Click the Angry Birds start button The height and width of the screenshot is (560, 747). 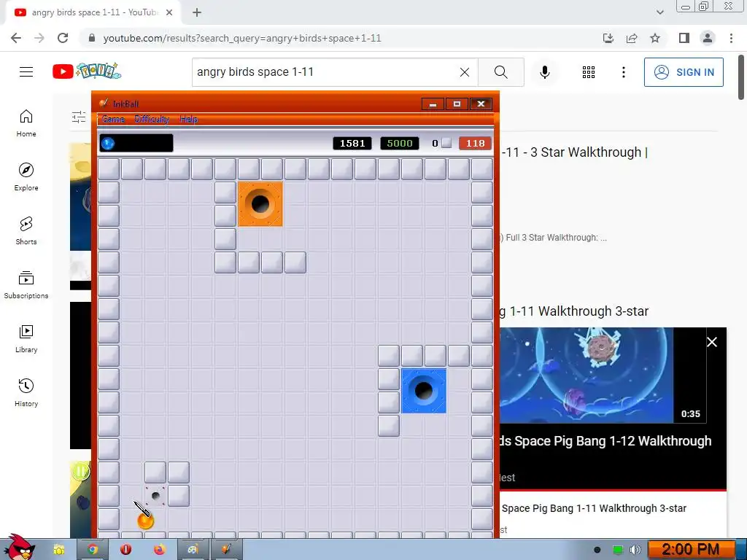tap(19, 548)
